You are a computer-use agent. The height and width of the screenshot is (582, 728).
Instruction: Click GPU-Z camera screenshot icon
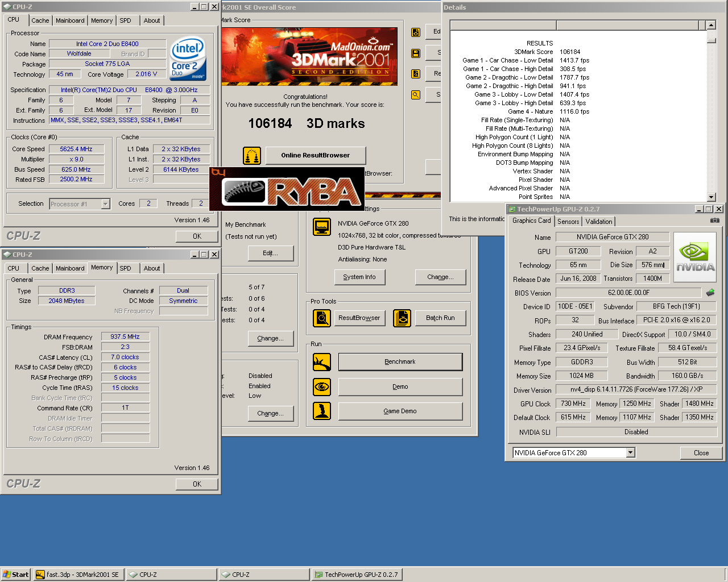pyautogui.click(x=715, y=221)
